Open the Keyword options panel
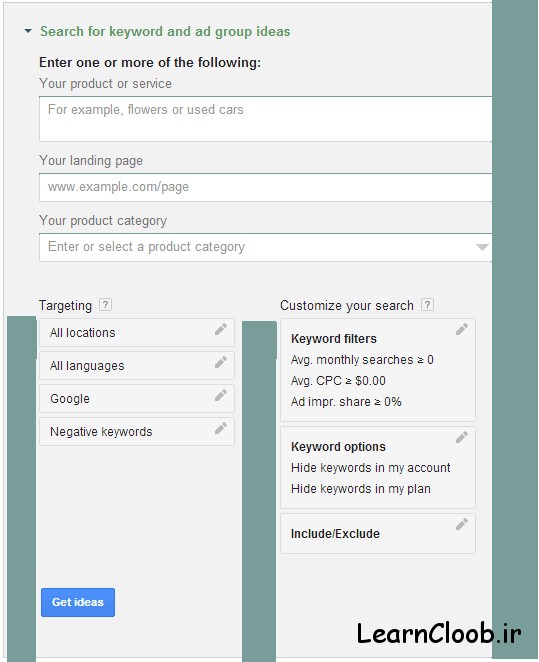Viewport: 539px width, 662px height. (x=378, y=467)
